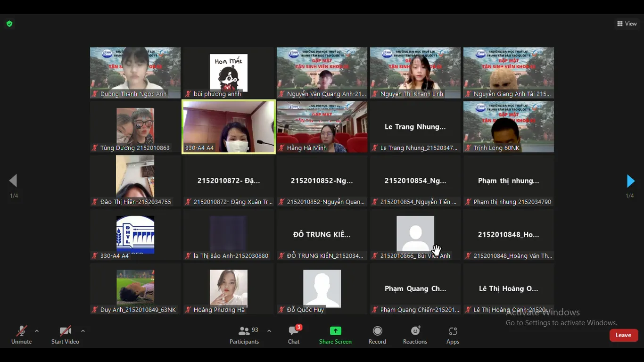This screenshot has width=644, height=362.
Task: Click the red Leave button
Action: tap(623, 335)
